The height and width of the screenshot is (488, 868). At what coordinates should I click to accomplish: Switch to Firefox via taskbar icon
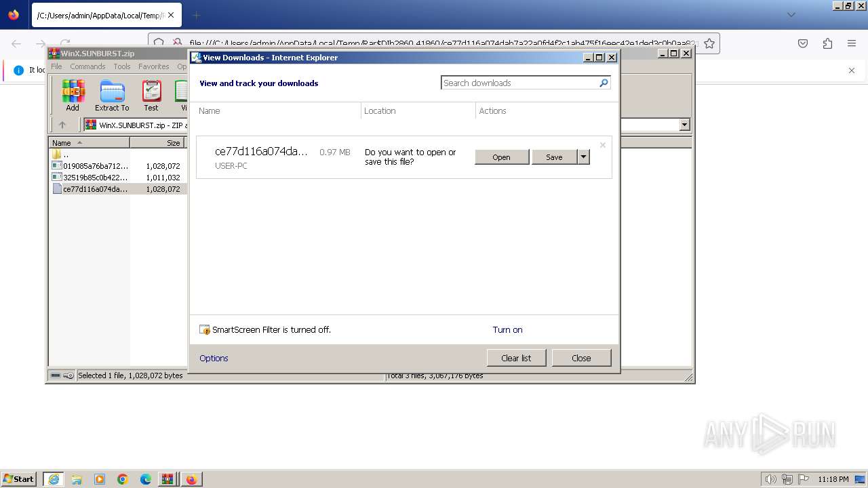(x=192, y=479)
